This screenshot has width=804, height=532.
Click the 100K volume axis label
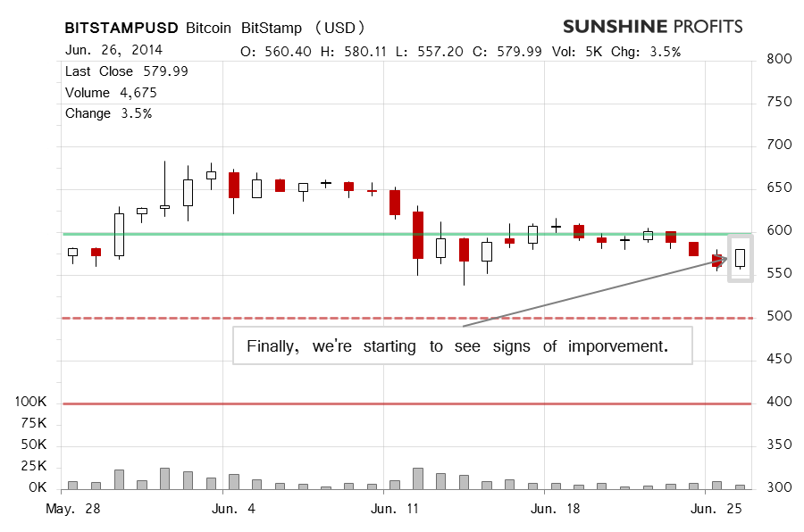(30, 402)
